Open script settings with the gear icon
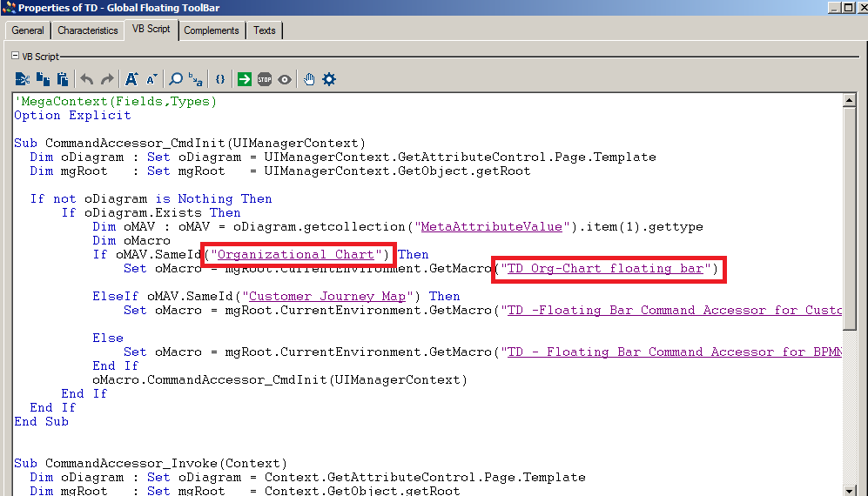This screenshot has width=868, height=496. point(329,79)
